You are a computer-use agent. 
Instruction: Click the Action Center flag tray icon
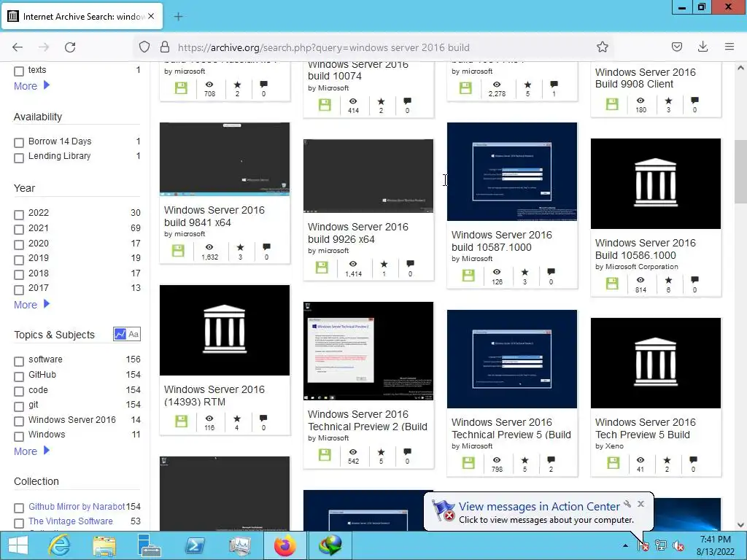[643, 545]
